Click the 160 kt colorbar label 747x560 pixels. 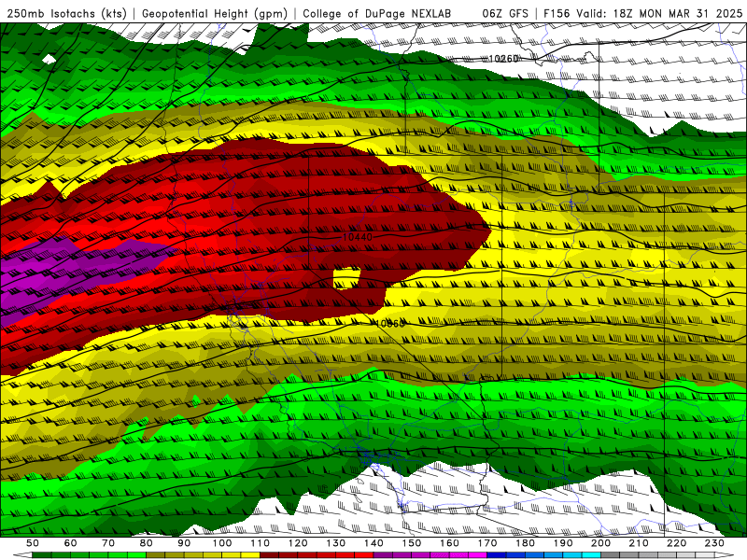tap(449, 543)
